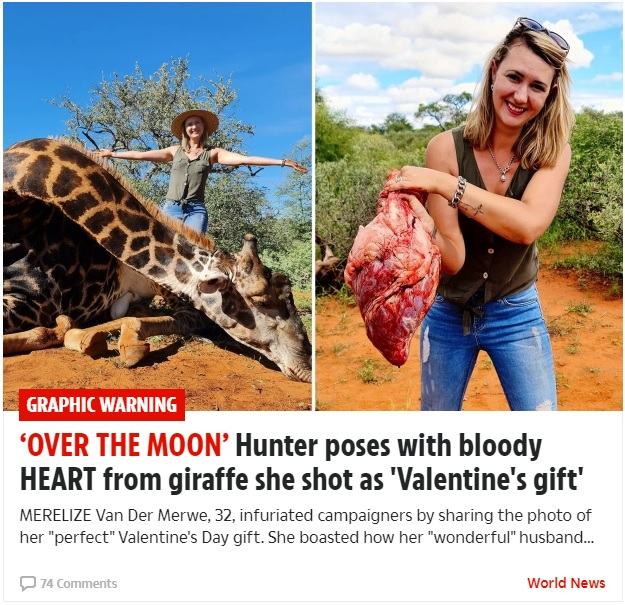Click the number 74 next to bubble

point(47,583)
